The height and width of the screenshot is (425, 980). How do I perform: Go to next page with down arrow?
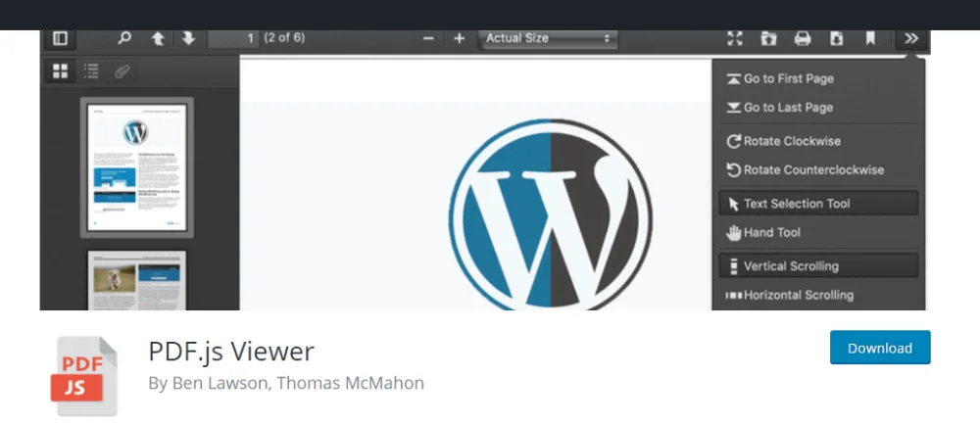188,39
